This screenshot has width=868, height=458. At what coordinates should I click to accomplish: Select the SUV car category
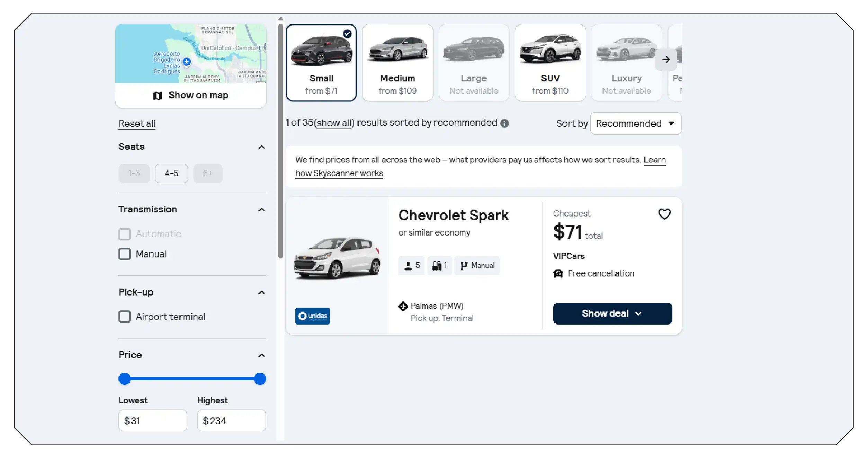[550, 63]
